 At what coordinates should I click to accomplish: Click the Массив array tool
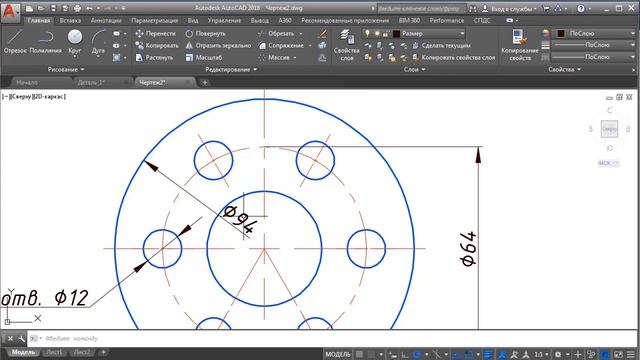pyautogui.click(x=274, y=58)
